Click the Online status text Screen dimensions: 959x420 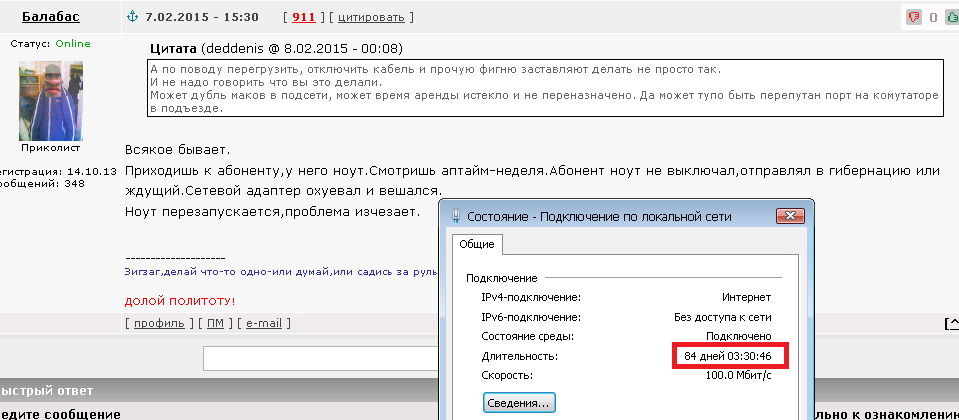[x=73, y=43]
